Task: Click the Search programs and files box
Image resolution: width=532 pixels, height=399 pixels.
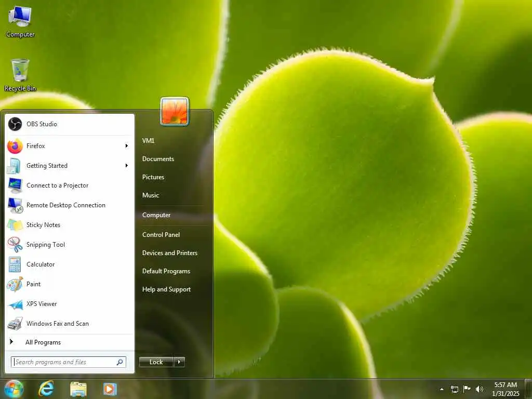Action: pyautogui.click(x=69, y=362)
